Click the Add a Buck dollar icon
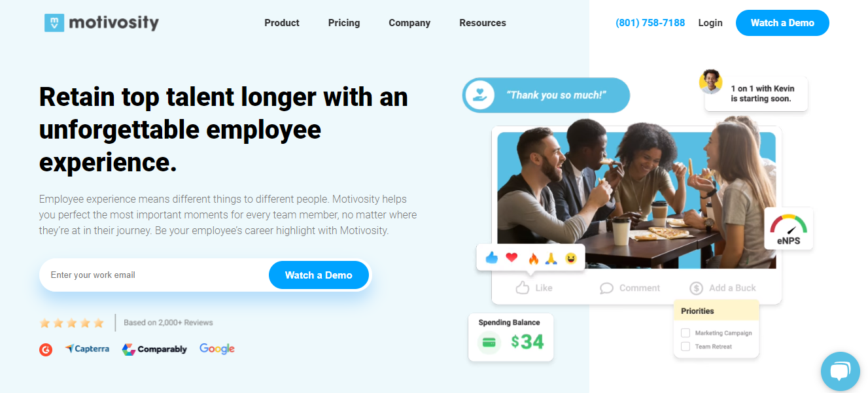Viewport: 868px width, 393px height. coord(696,288)
